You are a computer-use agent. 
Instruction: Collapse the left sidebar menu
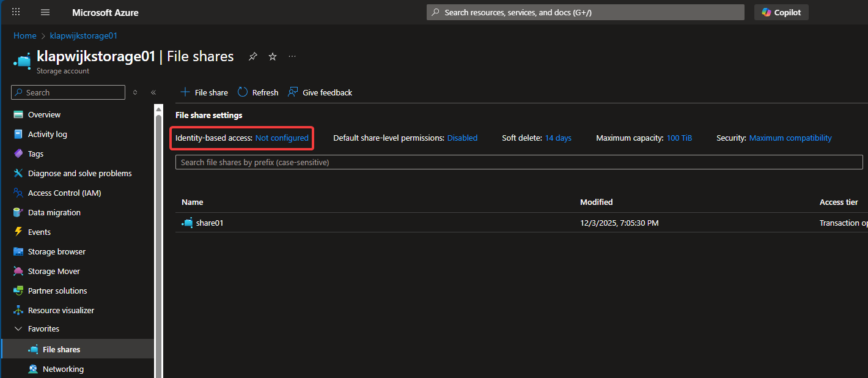[153, 92]
